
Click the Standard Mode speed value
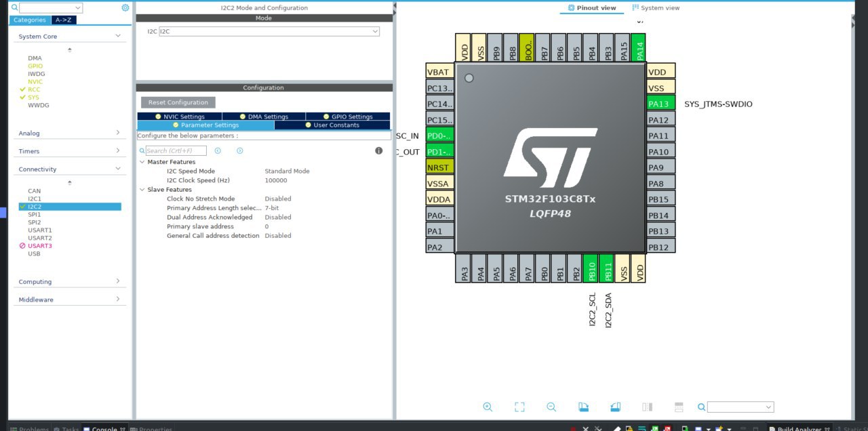click(x=287, y=171)
